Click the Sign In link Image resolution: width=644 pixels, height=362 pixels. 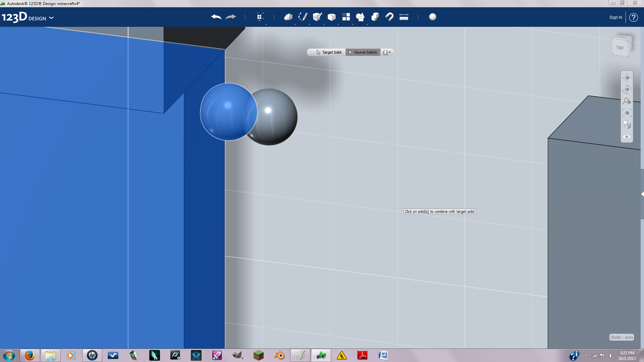[615, 17]
